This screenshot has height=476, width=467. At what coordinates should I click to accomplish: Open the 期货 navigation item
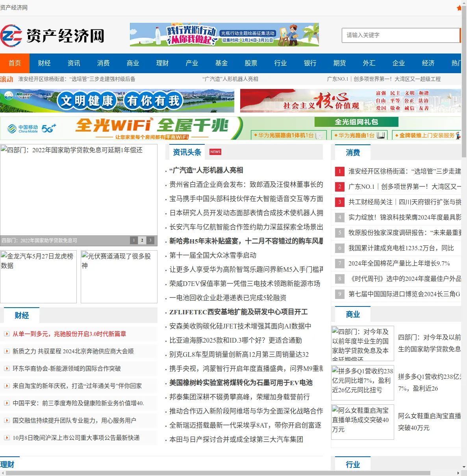339,63
